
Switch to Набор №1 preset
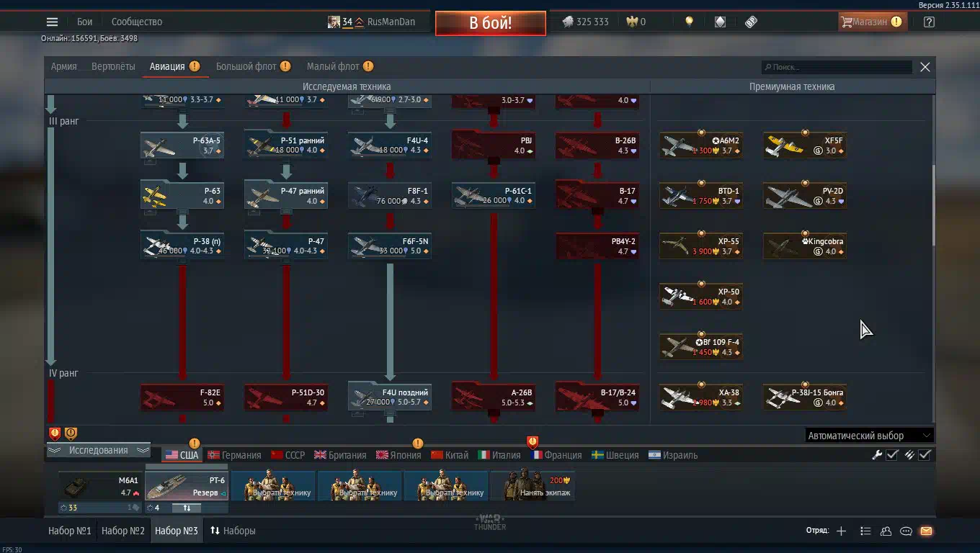tap(70, 531)
